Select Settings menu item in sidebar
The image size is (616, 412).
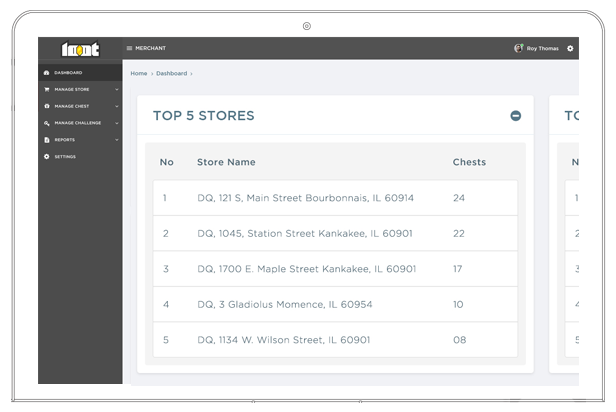click(80, 156)
